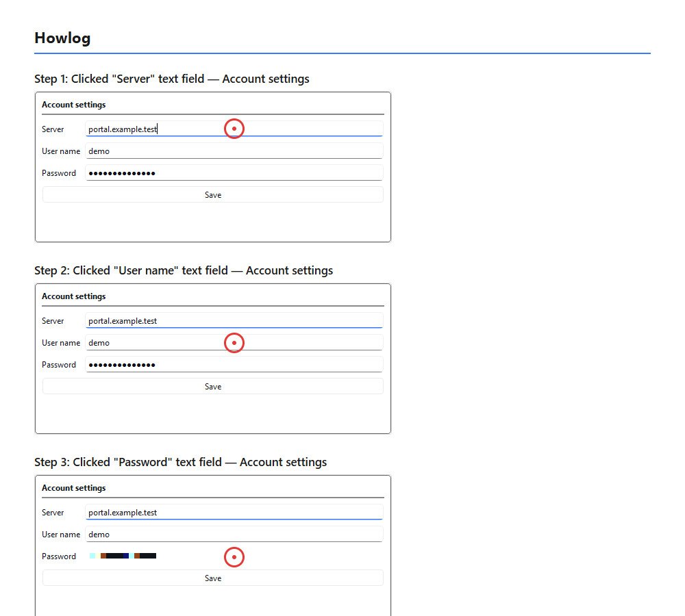Click Account settings title in Step 2 panel
685x616 pixels.
click(74, 296)
